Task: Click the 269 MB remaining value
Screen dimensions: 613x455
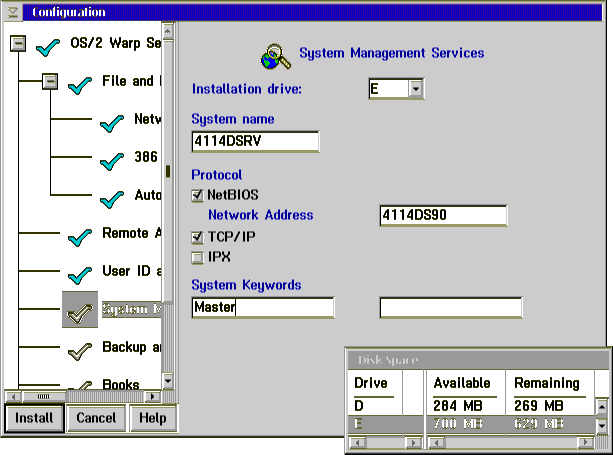Action: point(539,406)
